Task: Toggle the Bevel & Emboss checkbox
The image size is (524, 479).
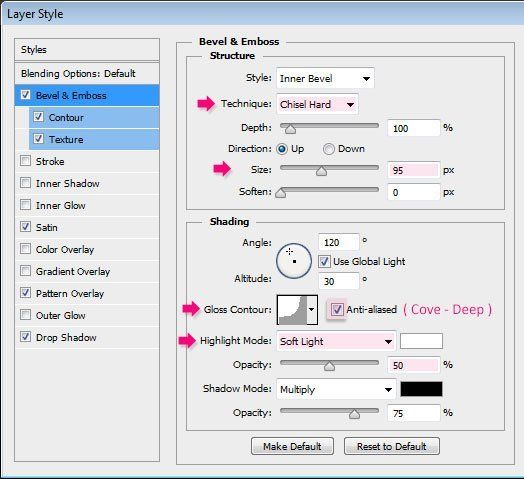Action: click(25, 95)
